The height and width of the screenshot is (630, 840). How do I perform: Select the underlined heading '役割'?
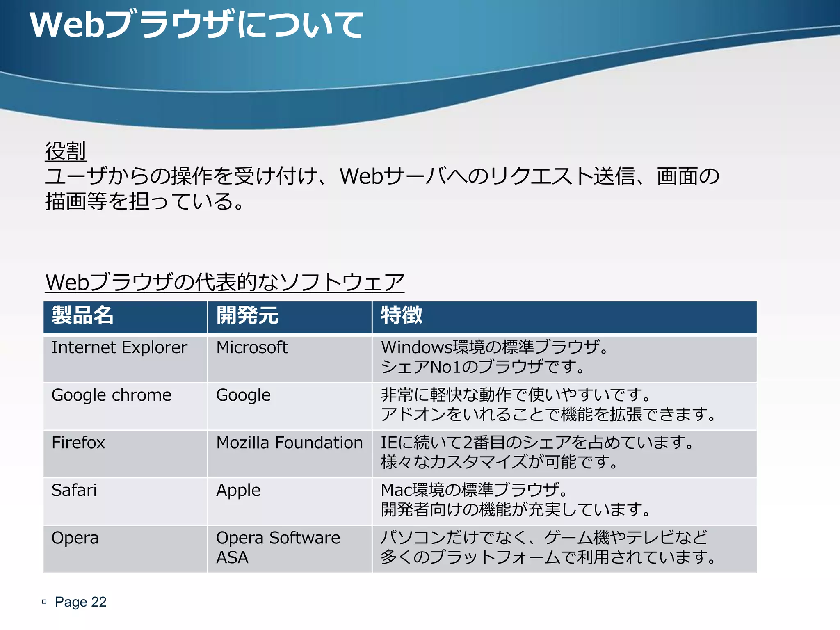pos(66,151)
